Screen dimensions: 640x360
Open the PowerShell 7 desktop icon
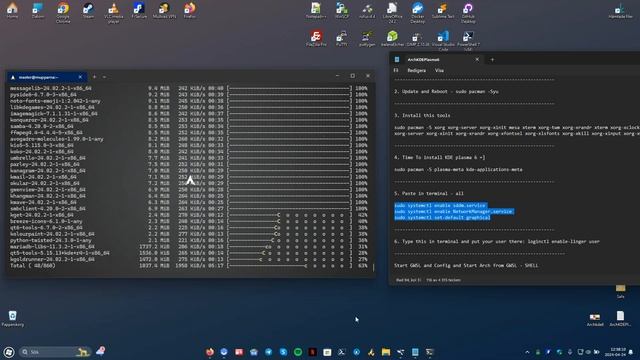coord(468,40)
